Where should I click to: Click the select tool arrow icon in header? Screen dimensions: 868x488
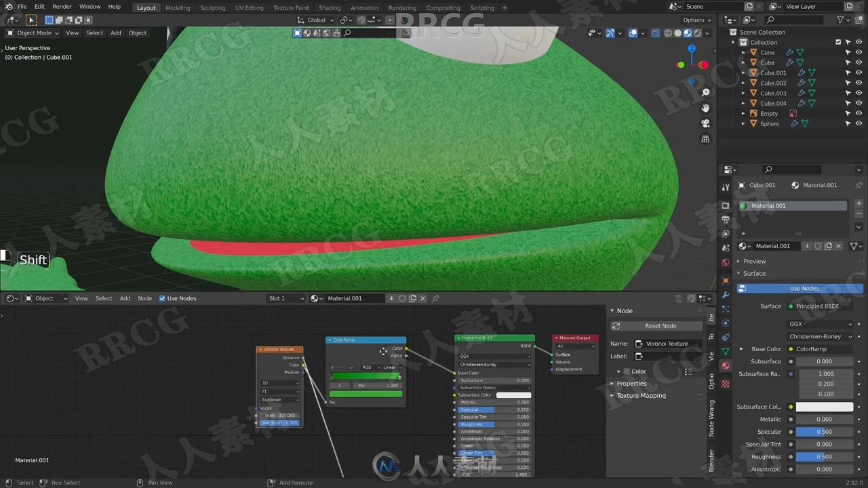[31, 20]
